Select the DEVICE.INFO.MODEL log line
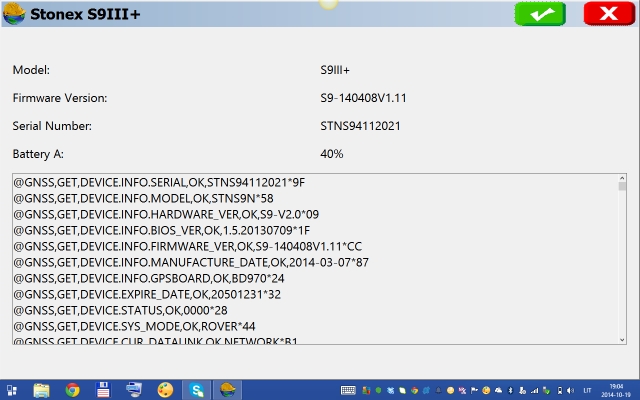Image resolution: width=640 pixels, height=400 pixels. point(143,198)
